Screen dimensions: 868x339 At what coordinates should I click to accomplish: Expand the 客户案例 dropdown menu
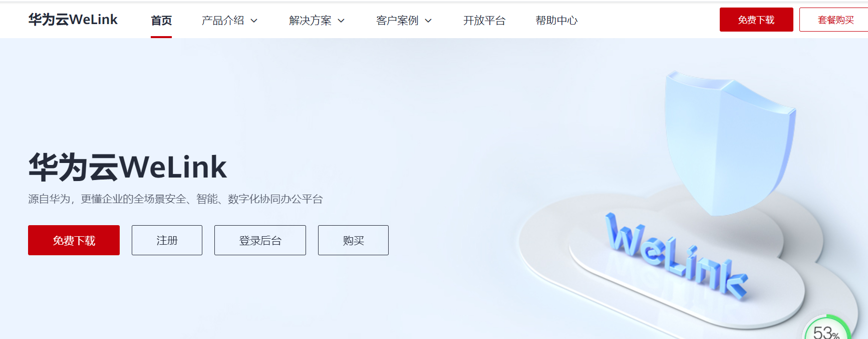coord(404,21)
